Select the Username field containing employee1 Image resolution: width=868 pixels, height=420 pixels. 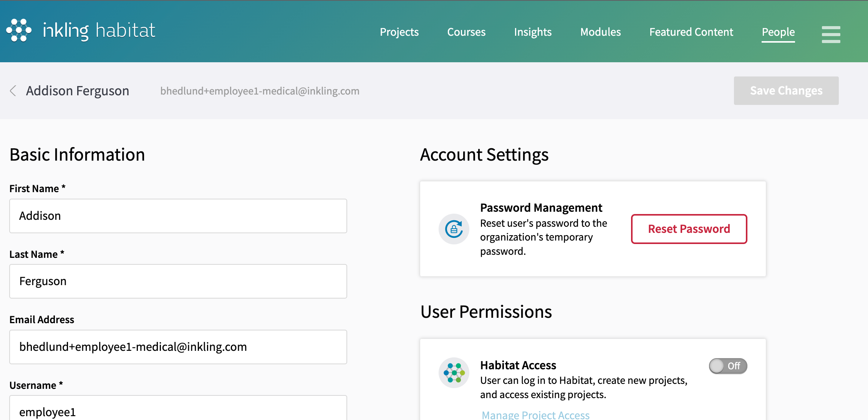pyautogui.click(x=178, y=410)
